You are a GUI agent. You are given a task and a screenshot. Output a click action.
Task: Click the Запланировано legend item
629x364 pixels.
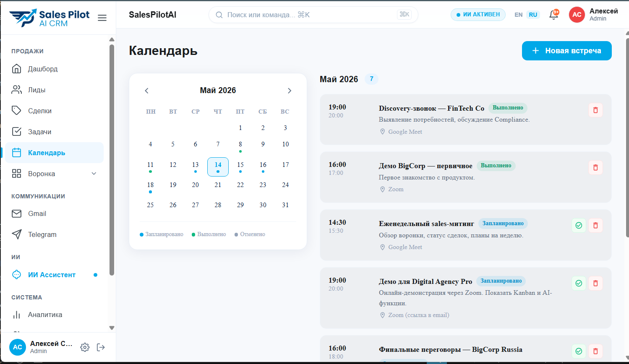pos(162,234)
